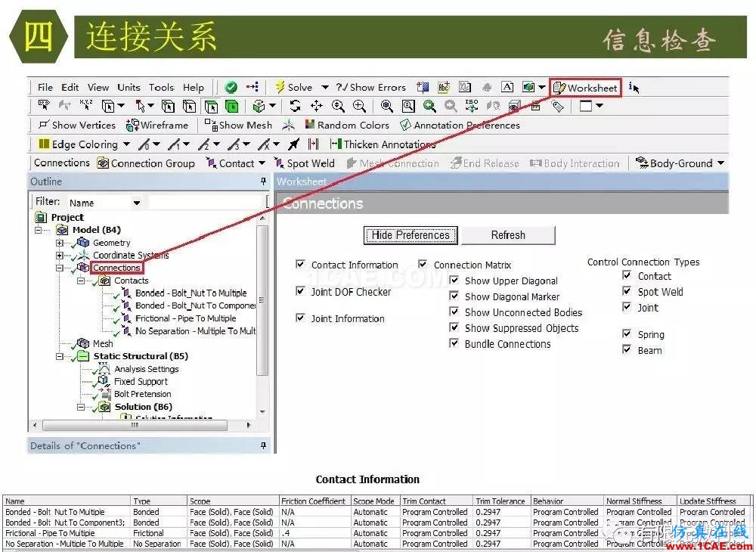756x552 pixels.
Task: Apply Random Colors to the display
Action: [347, 125]
